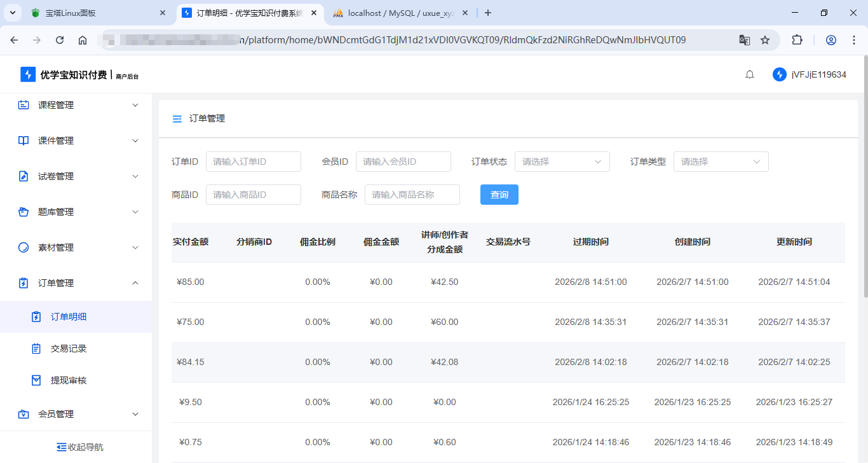This screenshot has height=463, width=868.
Task: Click the jVFJjE119634 account avatar
Action: click(x=779, y=74)
